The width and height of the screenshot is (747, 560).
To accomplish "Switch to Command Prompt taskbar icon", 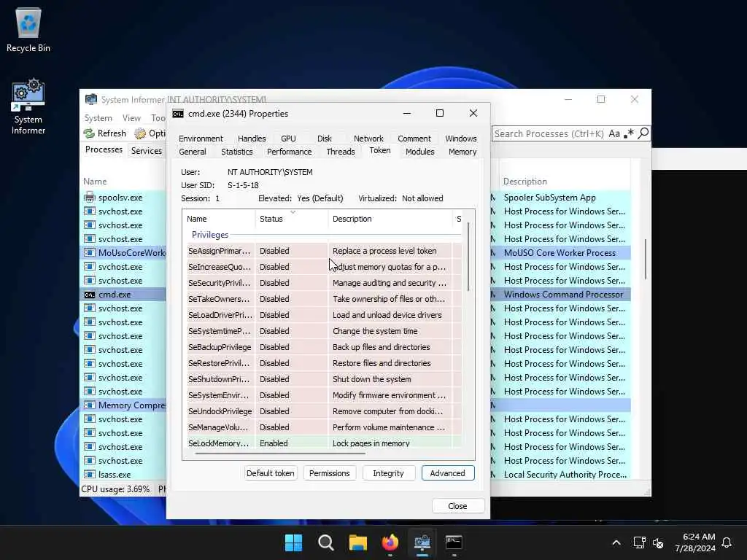I will coord(454,542).
